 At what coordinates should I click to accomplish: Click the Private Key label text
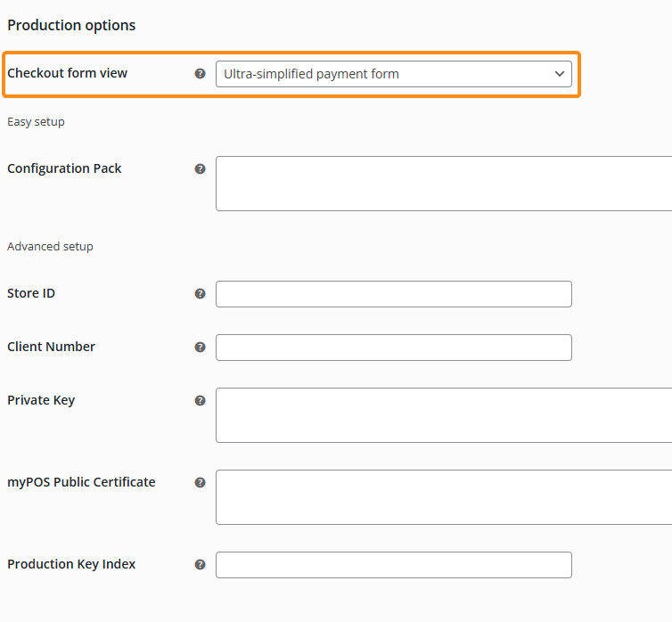click(41, 400)
